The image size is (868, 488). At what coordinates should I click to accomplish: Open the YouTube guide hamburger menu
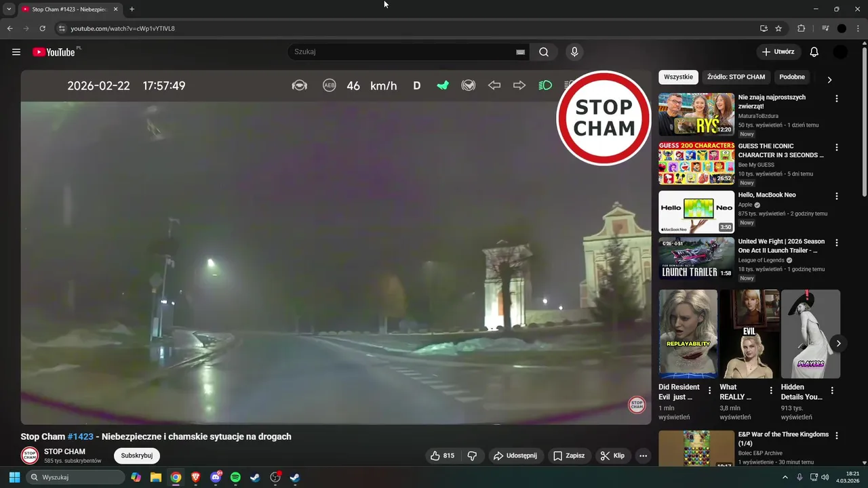16,52
